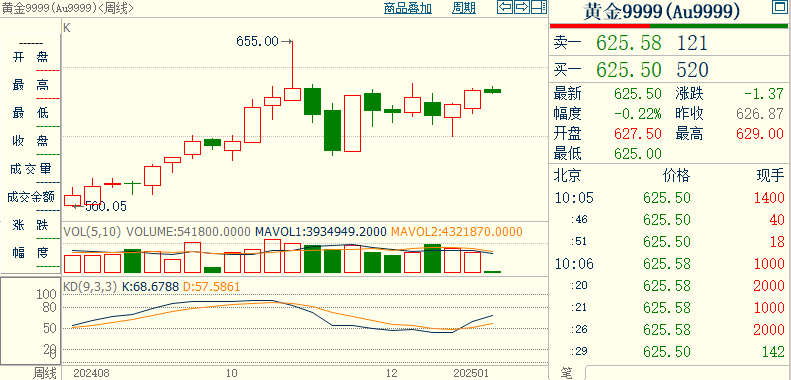Select the 收盘 legend entry
791x380 pixels.
pos(30,141)
